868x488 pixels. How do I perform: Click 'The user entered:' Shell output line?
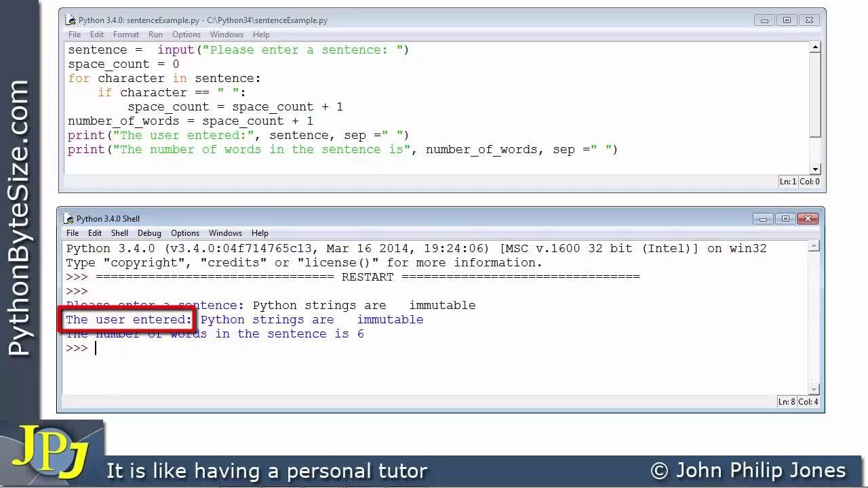pos(245,319)
